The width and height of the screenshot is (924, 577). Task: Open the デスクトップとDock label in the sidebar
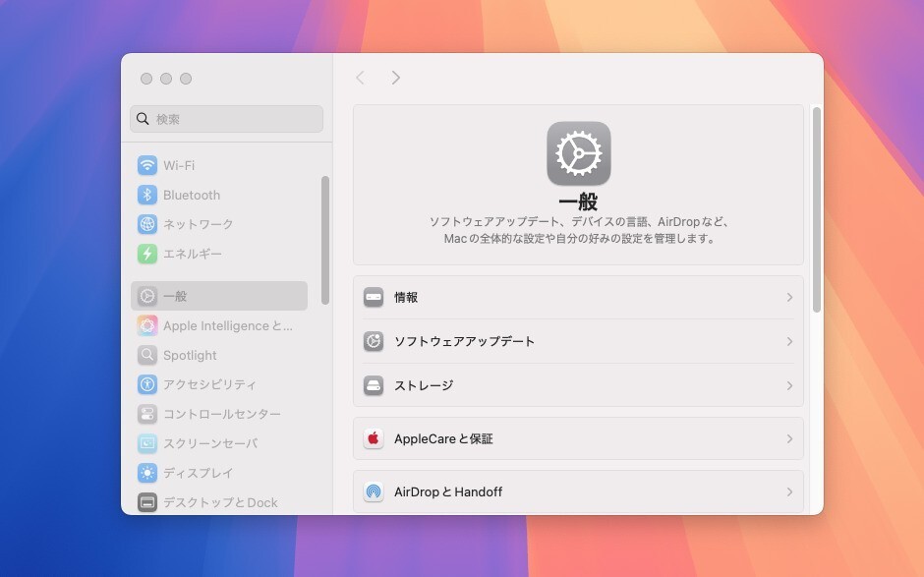pyautogui.click(x=220, y=502)
